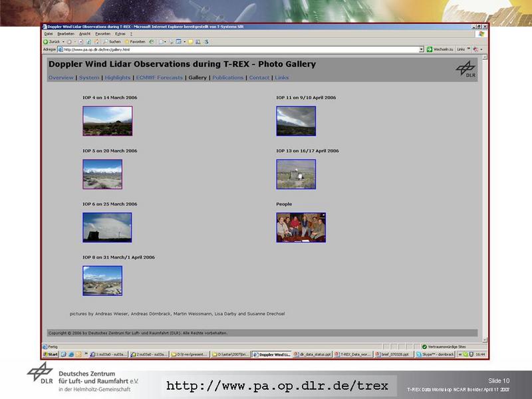Image resolution: width=532 pixels, height=399 pixels.
Task: Open the dropdown arrow beside the red icon
Action: [481, 49]
